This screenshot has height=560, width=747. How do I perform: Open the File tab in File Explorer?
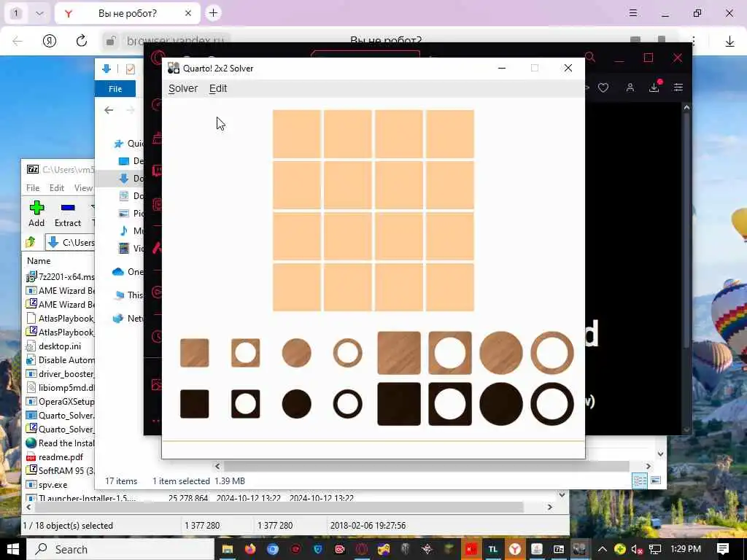click(x=115, y=89)
